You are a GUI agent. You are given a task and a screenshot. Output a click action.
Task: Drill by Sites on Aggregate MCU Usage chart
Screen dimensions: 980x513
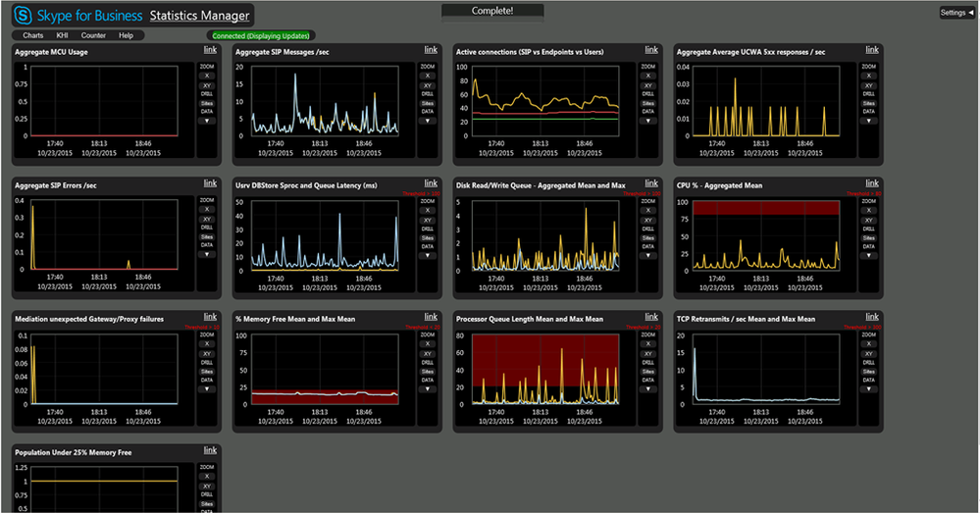(207, 103)
